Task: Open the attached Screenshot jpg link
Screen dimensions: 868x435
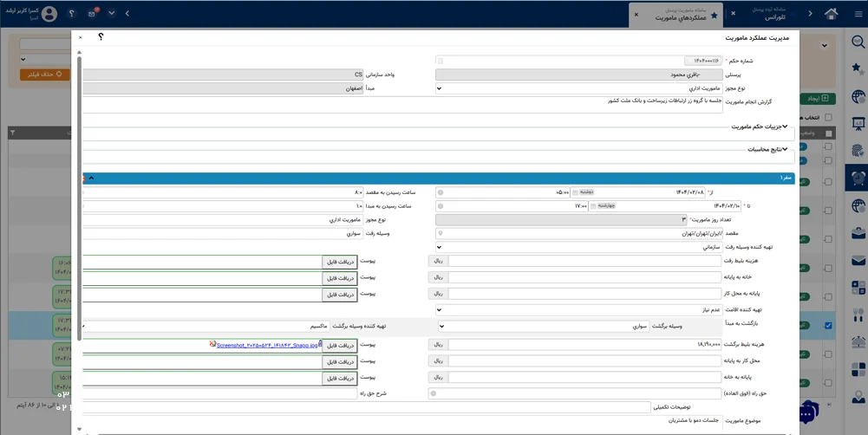Action: click(x=267, y=345)
